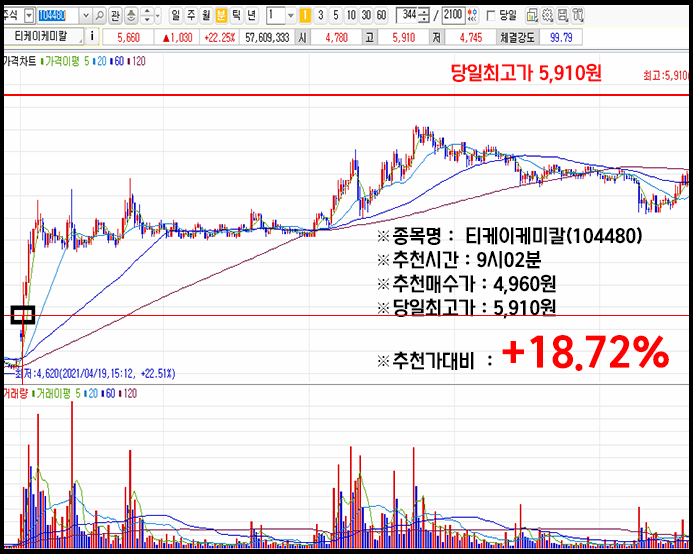
Task: Click the change rate +22.25%
Action: pos(219,38)
